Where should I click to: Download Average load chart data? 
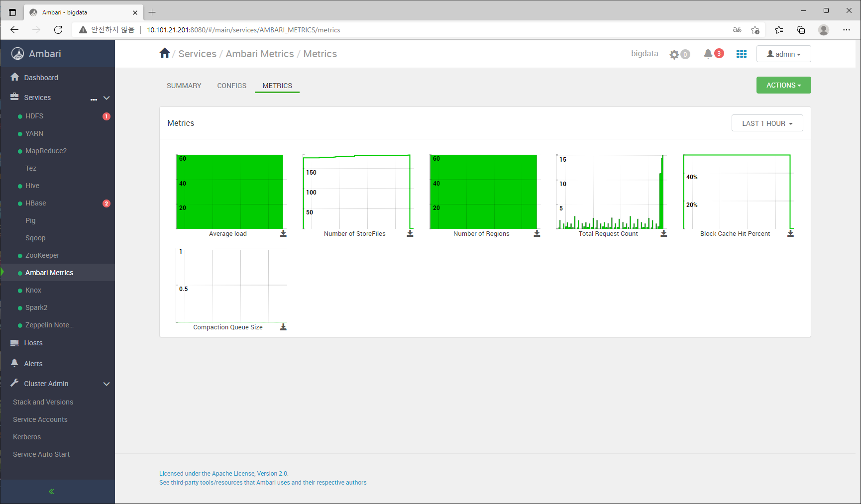(283, 233)
